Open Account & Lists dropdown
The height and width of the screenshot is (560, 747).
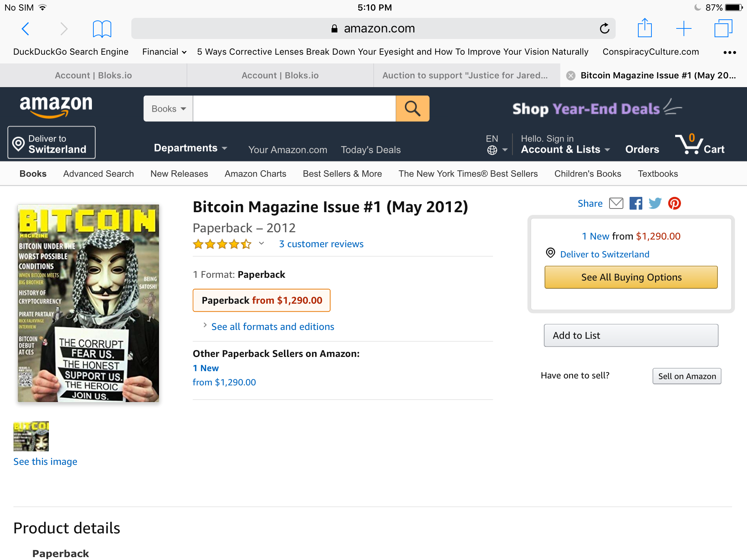[x=565, y=144]
